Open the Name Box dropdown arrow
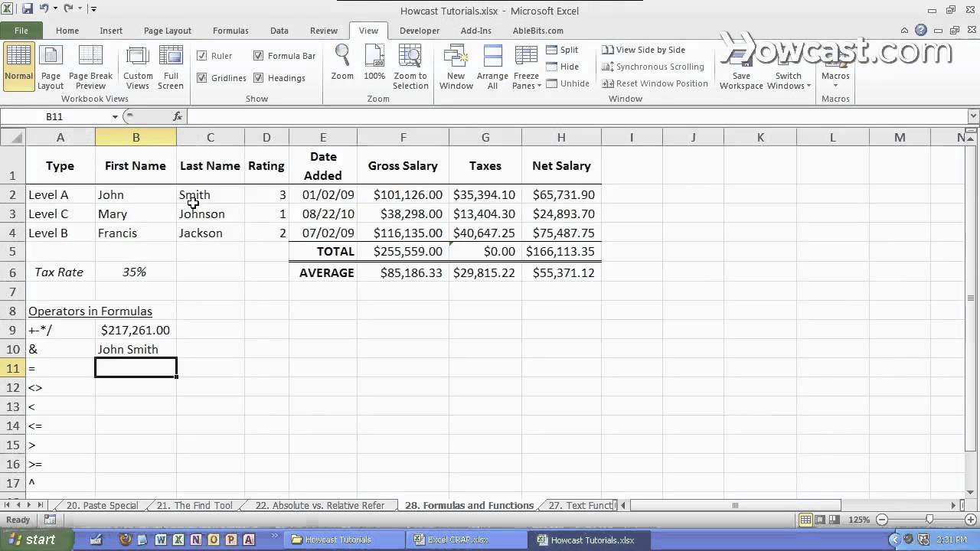The image size is (980, 551). pos(115,116)
